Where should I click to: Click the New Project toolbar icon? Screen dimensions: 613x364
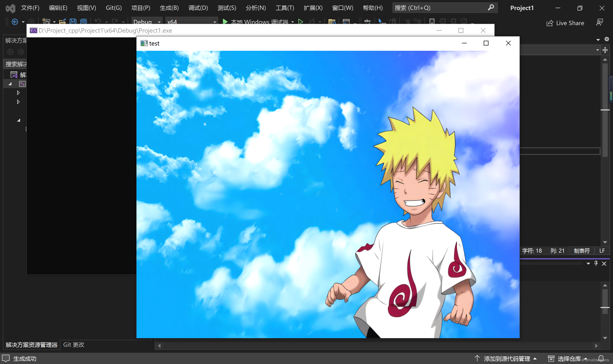coord(46,22)
